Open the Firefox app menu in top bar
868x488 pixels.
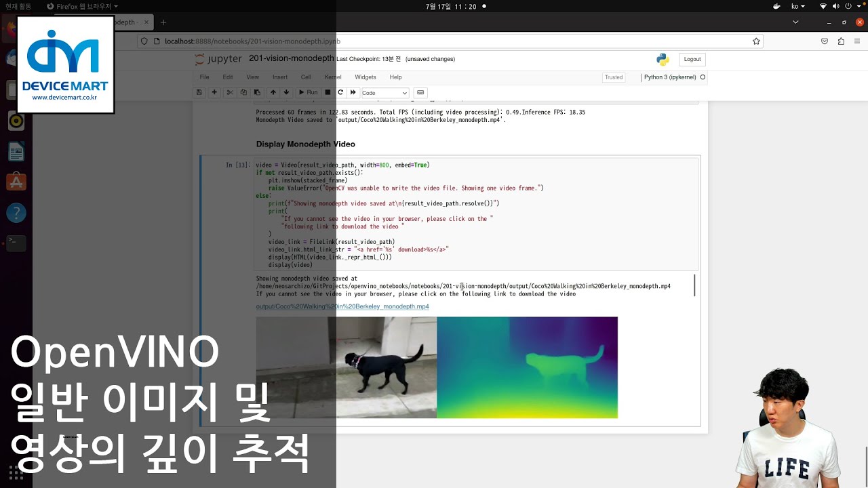pos(82,6)
